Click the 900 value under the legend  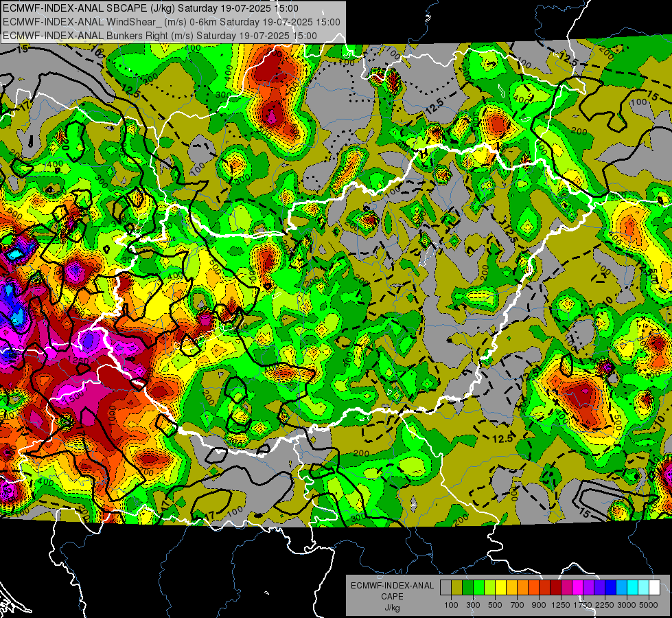coord(539,605)
